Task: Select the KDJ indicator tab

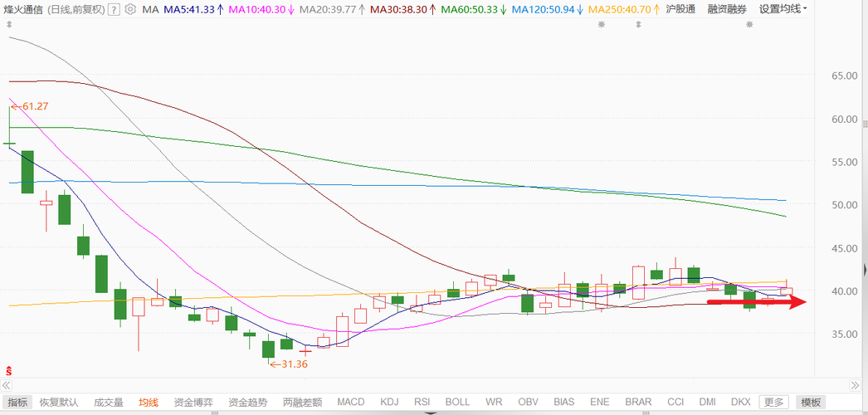Action: coord(390,403)
